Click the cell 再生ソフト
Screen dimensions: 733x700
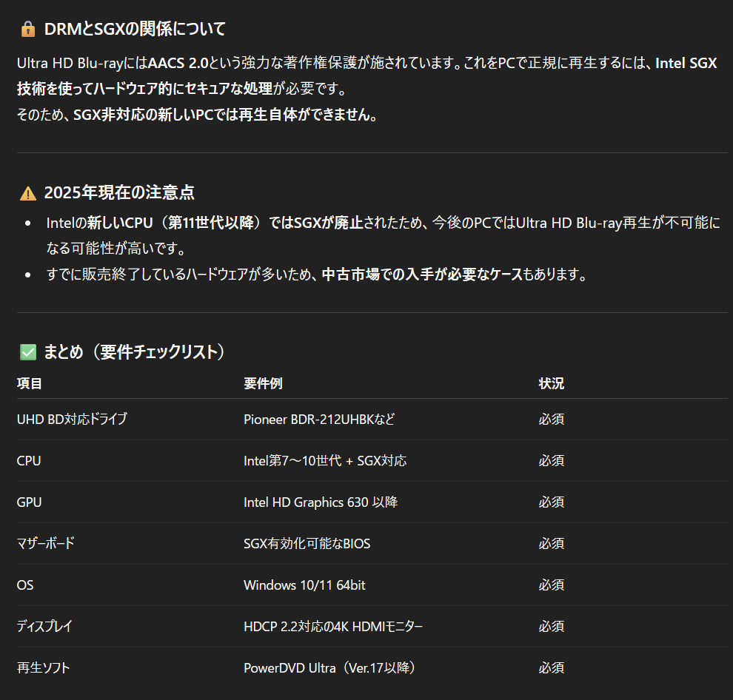(x=44, y=667)
